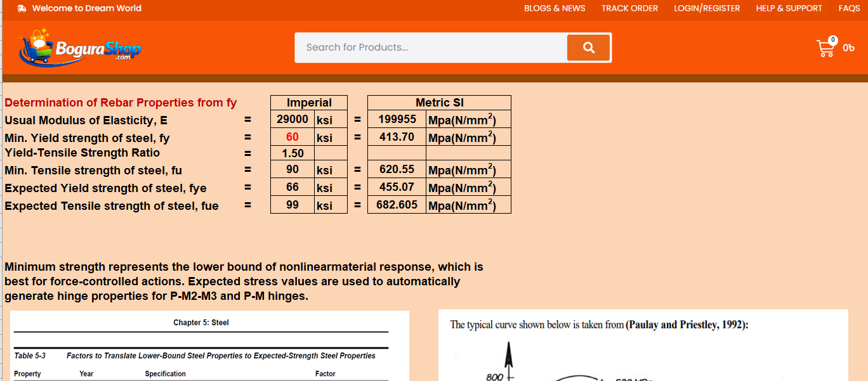Click 'Min. Tensile strength of steel, fu' label
The width and height of the screenshot is (868, 381).
tap(93, 171)
